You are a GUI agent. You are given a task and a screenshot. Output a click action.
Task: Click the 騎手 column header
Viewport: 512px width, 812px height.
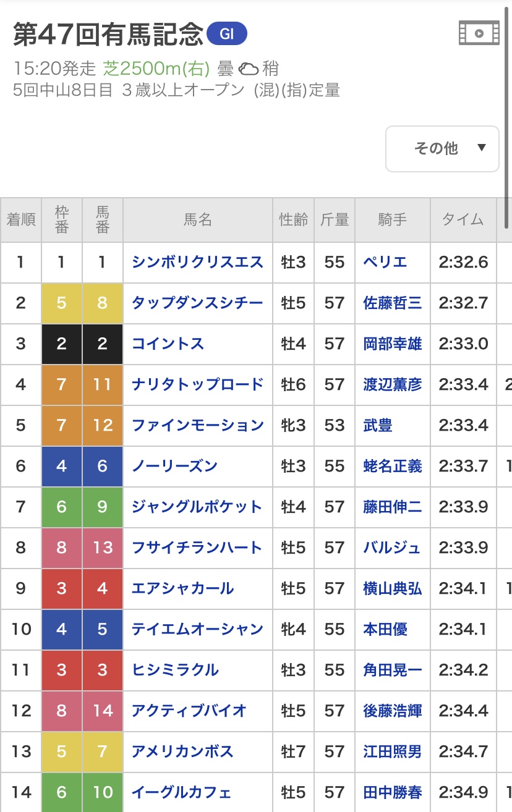pyautogui.click(x=393, y=220)
